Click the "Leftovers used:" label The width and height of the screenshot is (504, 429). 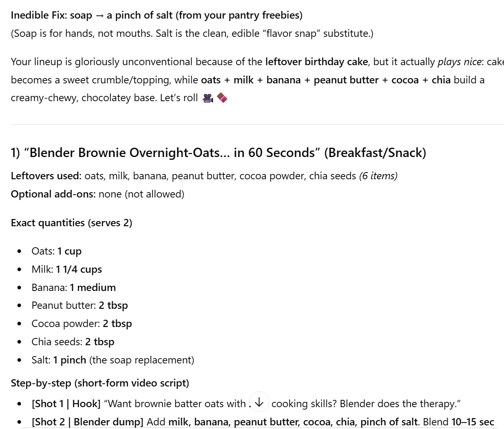click(46, 176)
